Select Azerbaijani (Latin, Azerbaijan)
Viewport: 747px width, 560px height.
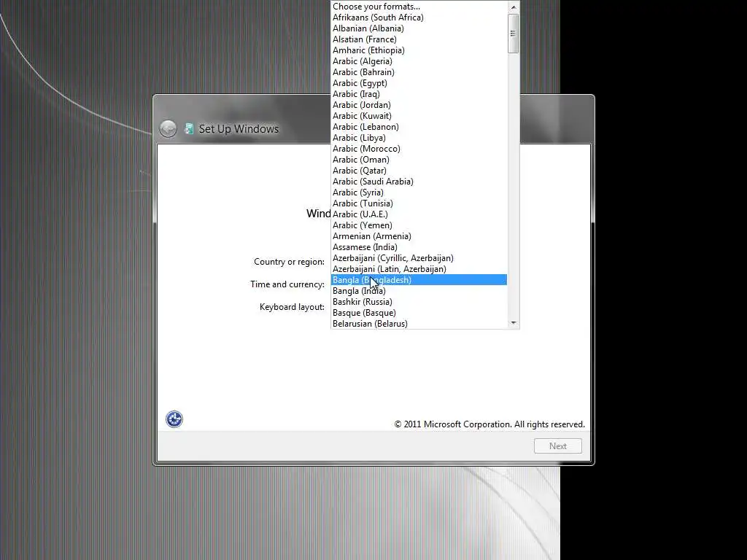coord(419,269)
